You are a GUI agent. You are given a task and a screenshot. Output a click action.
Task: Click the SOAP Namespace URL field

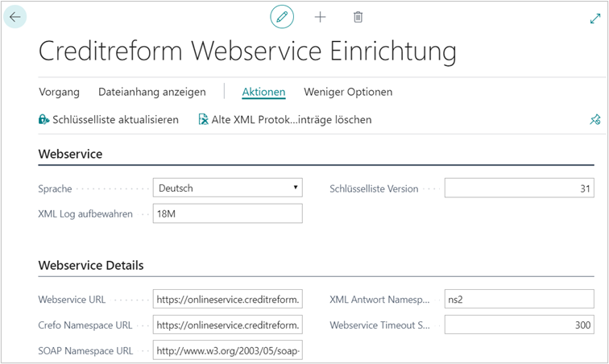coord(228,350)
